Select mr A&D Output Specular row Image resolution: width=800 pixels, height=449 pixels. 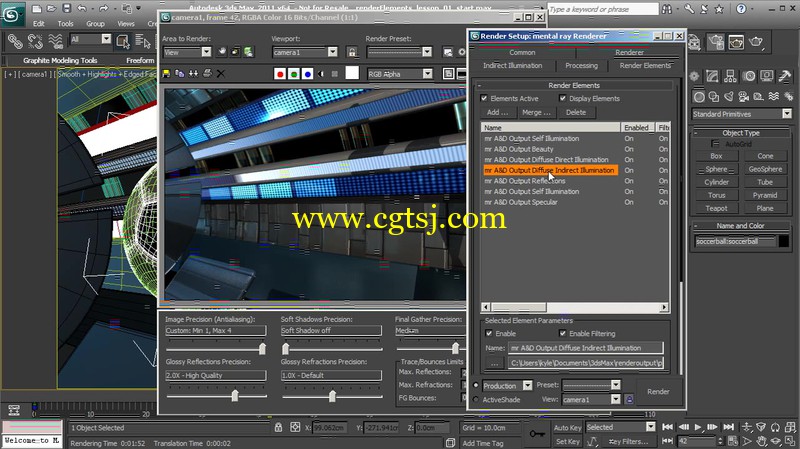click(x=576, y=202)
